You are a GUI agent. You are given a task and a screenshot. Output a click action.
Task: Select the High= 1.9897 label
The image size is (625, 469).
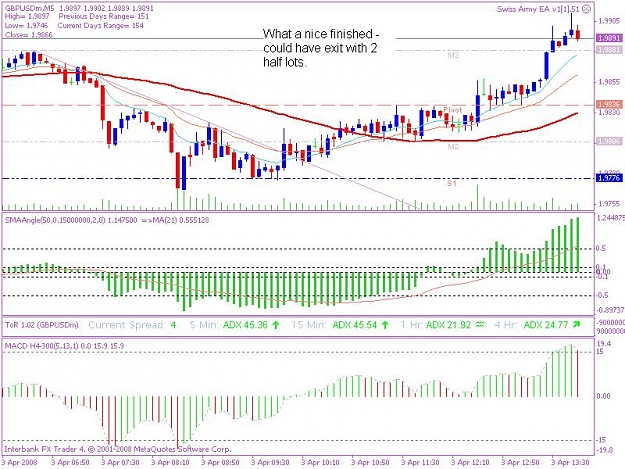(x=27, y=17)
